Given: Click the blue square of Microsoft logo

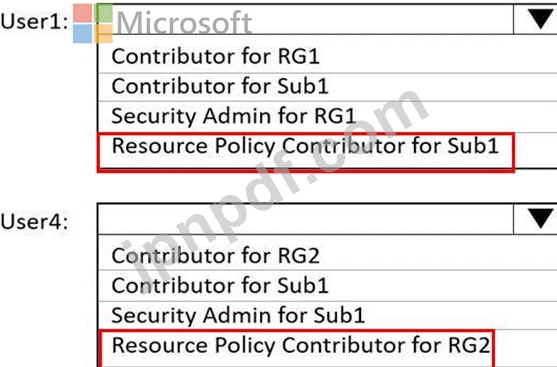Looking at the screenshot, I should coord(82,34).
